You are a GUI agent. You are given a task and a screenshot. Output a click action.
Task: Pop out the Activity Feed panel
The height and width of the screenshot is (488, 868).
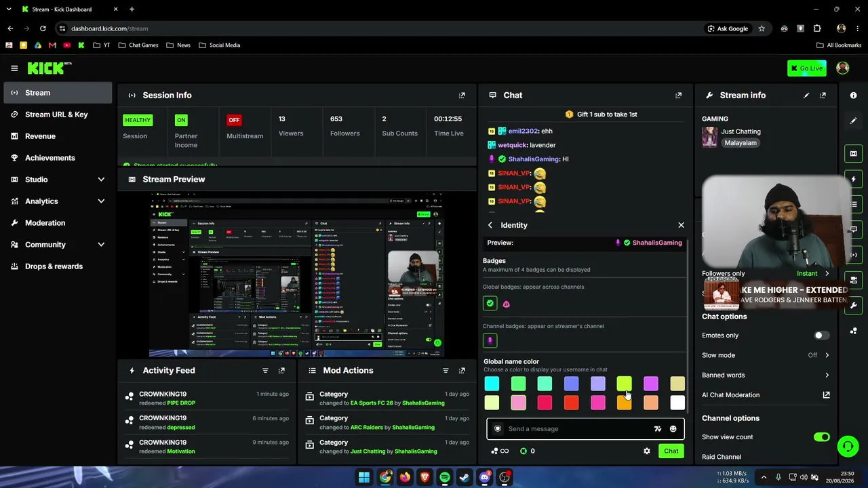[281, 371]
